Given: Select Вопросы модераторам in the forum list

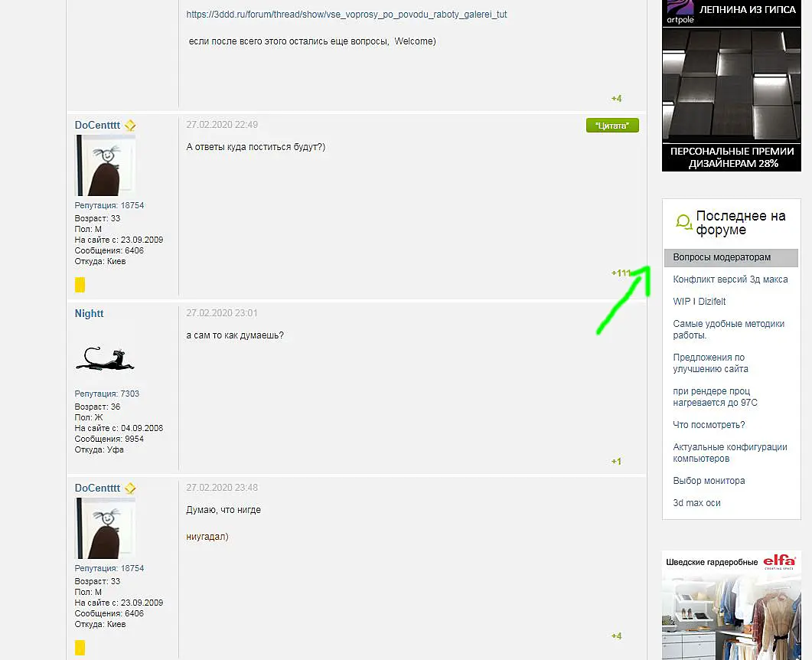Looking at the screenshot, I should coord(731,257).
